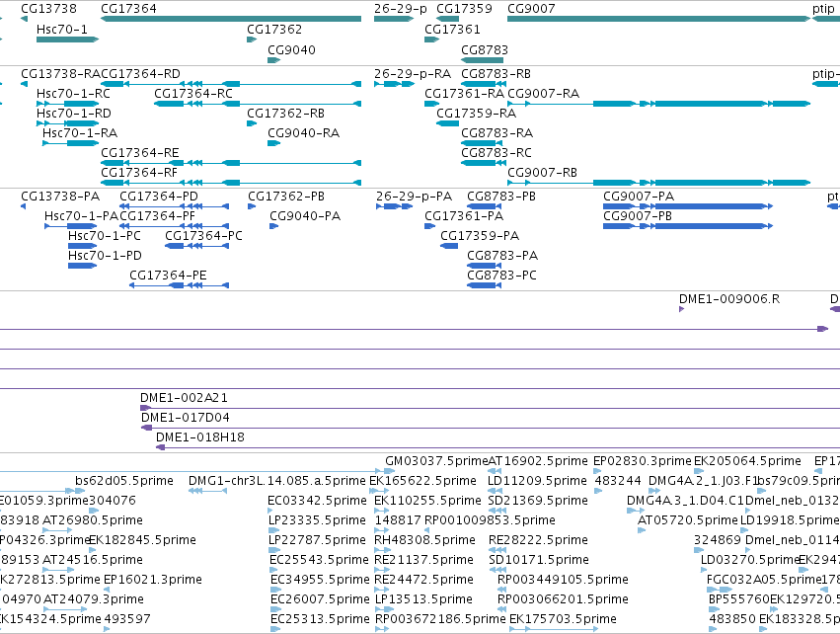Click the EC03342.5prime EST label
The image size is (840, 634).
[317, 501]
